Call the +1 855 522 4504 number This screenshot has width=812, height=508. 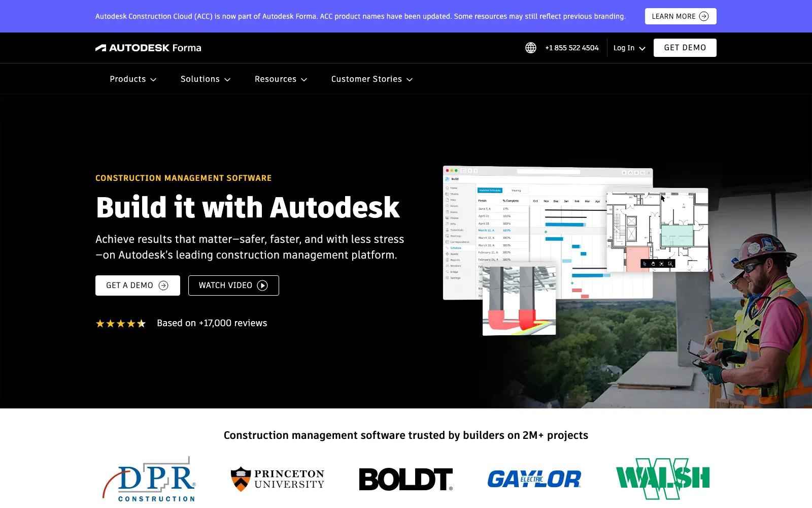click(x=572, y=48)
